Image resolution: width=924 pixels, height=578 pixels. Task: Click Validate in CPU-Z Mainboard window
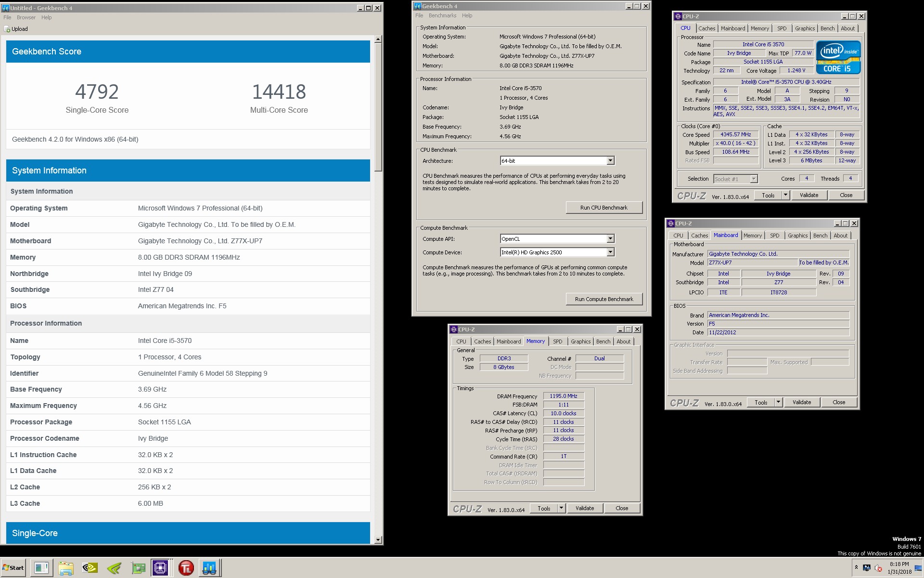pos(802,402)
